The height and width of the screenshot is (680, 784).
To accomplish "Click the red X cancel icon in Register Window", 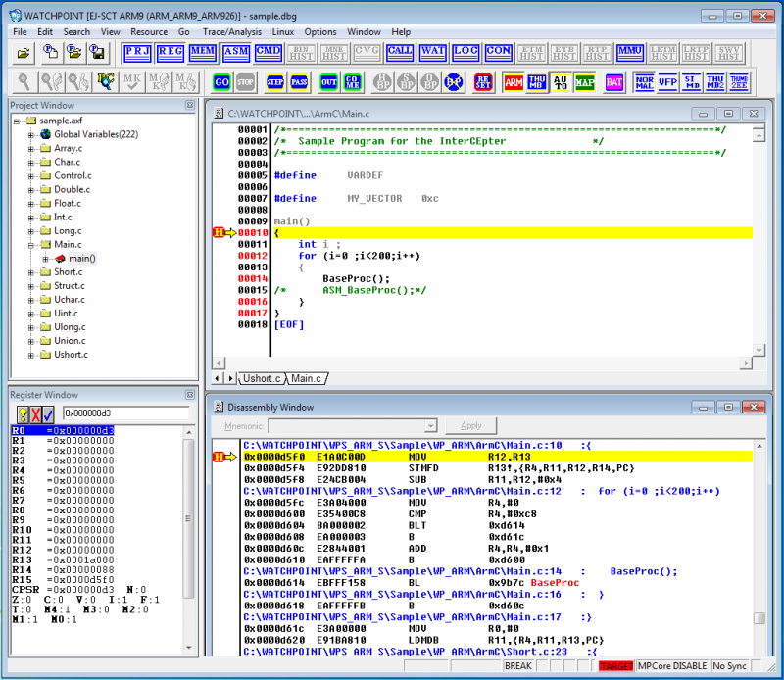I will (35, 414).
